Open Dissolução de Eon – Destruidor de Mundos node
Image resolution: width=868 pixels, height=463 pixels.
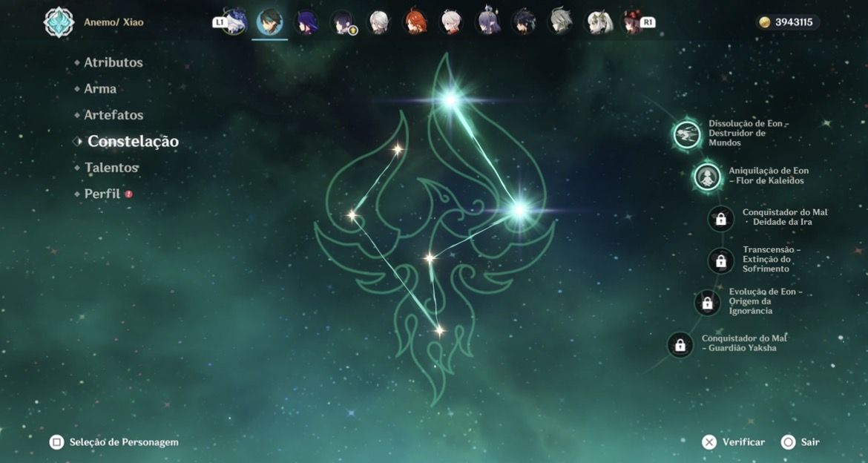[688, 134]
